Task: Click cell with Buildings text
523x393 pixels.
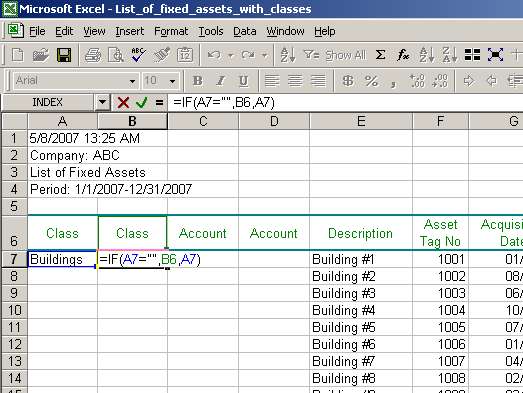Action: [x=62, y=259]
